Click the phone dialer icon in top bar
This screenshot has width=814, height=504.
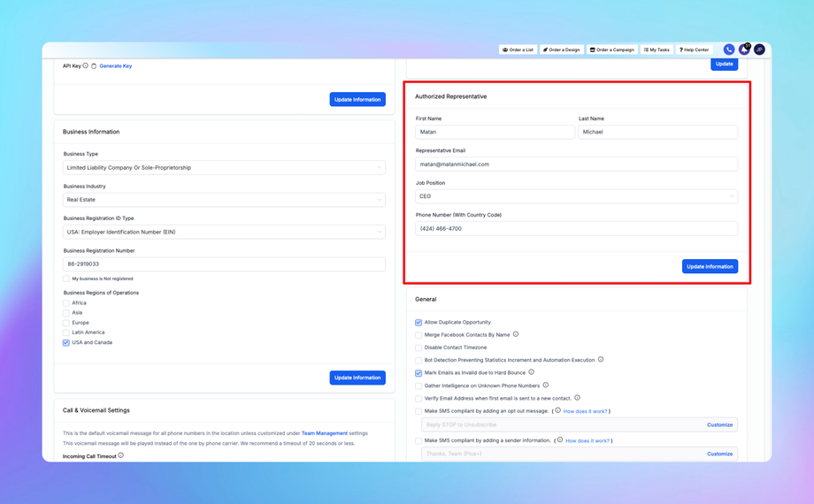729,50
